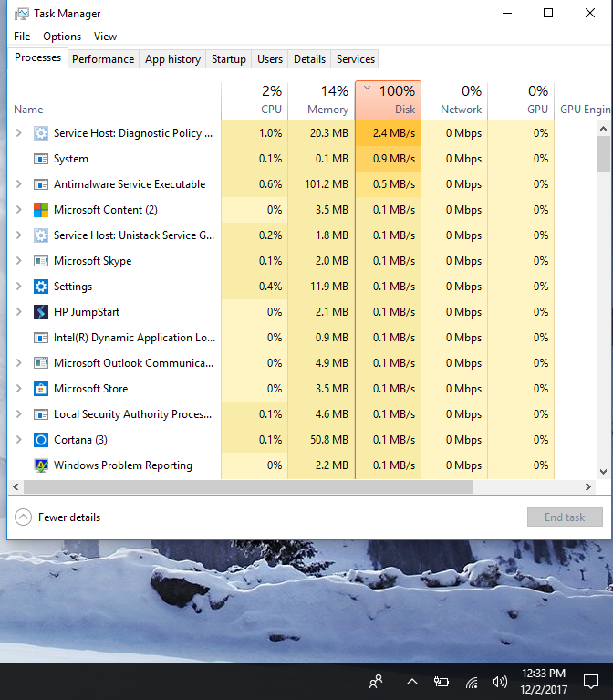Switch to the Performance tab
Image resolution: width=613 pixels, height=700 pixels.
pyautogui.click(x=103, y=59)
